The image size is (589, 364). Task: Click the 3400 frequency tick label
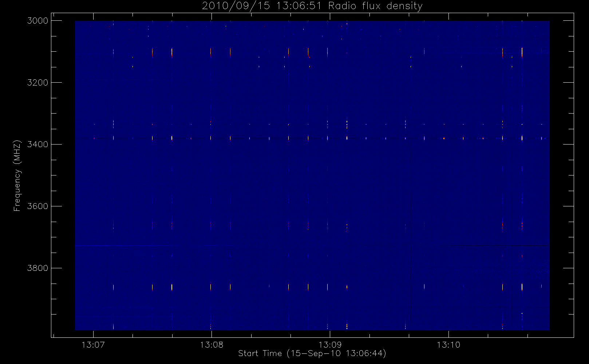click(x=38, y=145)
